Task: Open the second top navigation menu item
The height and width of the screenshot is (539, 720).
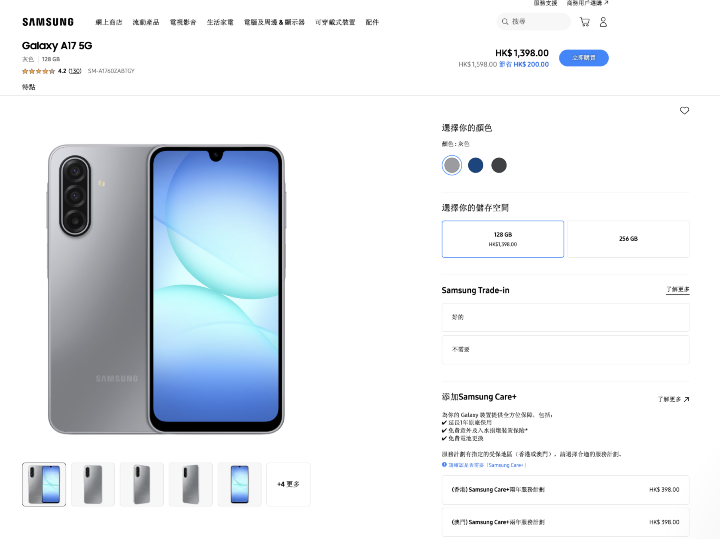Action: (146, 22)
